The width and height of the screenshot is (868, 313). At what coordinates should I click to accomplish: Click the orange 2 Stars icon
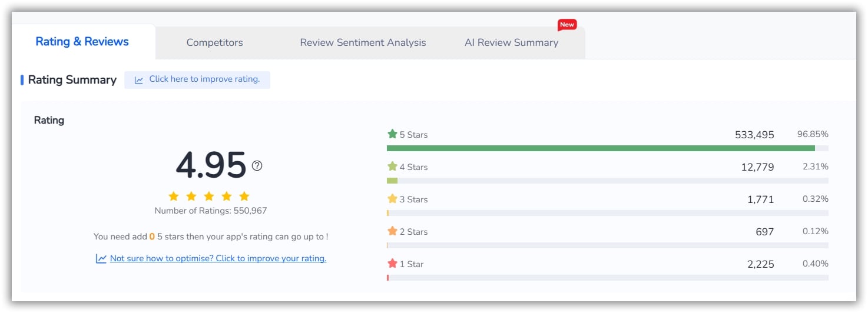point(392,231)
